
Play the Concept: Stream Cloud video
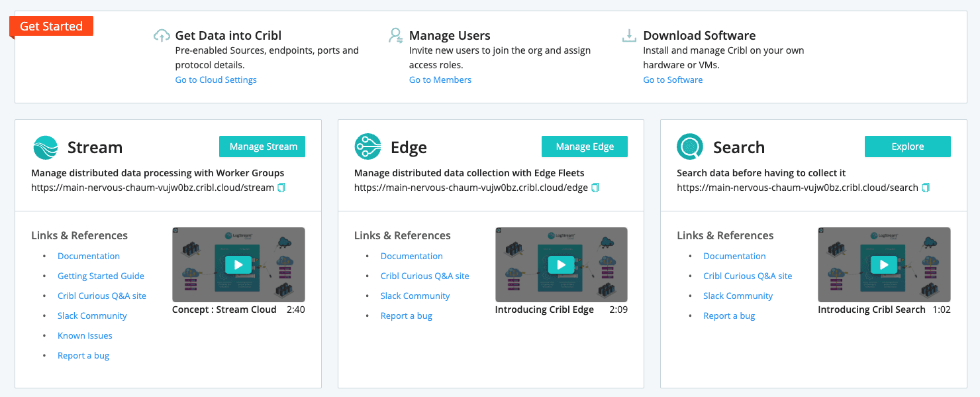click(x=238, y=265)
